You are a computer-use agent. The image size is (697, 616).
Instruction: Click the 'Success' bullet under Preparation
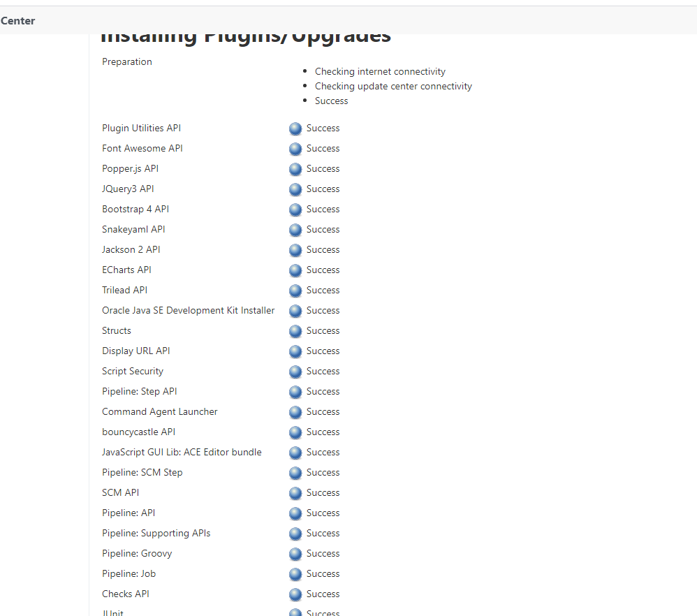pos(331,101)
